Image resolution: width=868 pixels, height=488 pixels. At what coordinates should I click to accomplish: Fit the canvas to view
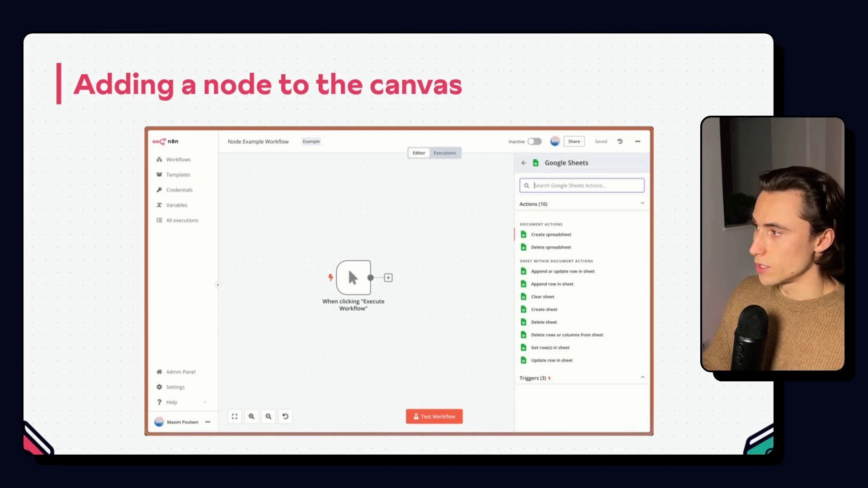[x=235, y=417]
